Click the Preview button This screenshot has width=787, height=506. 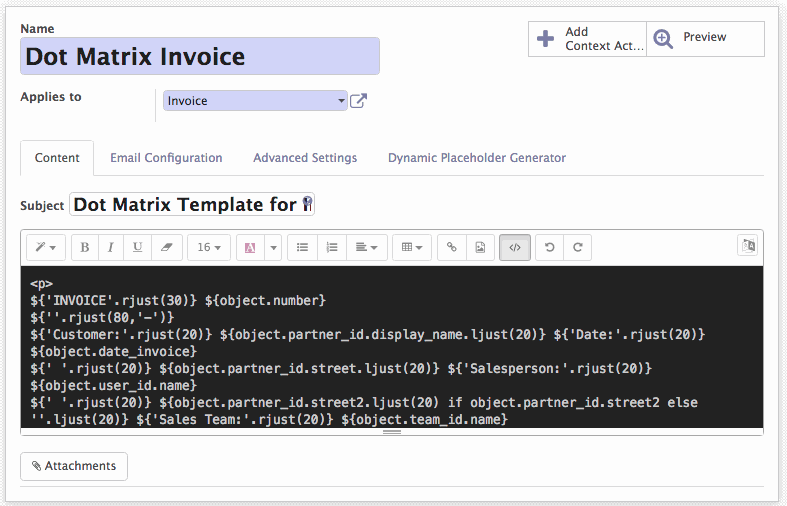tap(705, 39)
